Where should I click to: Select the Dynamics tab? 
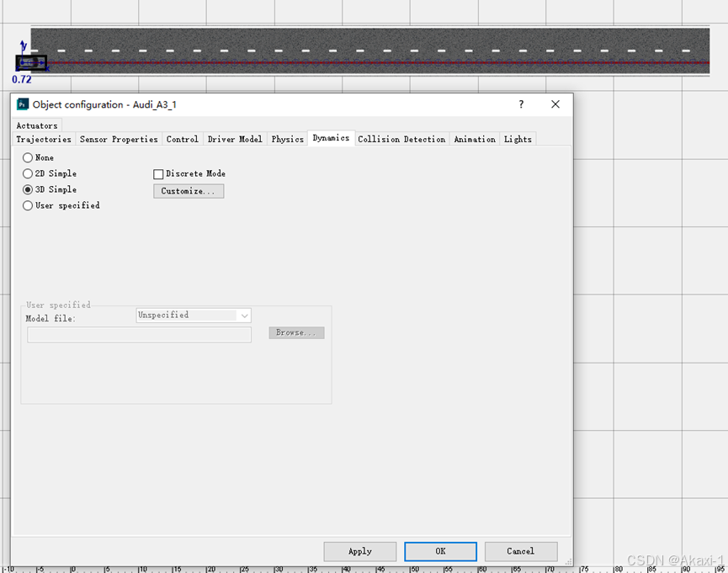coord(331,138)
